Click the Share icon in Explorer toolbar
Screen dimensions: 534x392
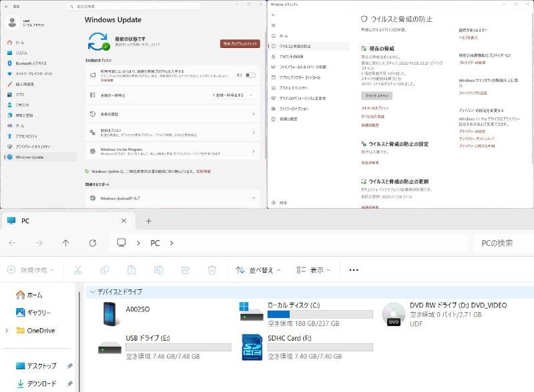pos(186,270)
